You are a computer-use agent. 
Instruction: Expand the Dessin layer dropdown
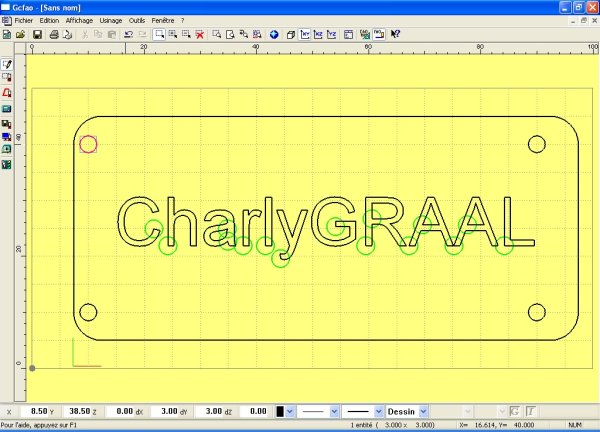(423, 412)
